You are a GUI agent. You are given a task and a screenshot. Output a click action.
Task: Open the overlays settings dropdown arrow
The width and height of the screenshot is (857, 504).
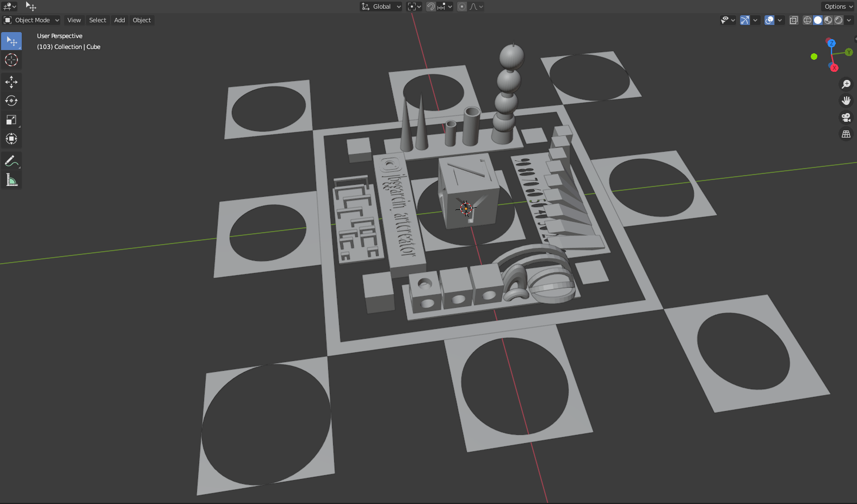click(x=780, y=20)
